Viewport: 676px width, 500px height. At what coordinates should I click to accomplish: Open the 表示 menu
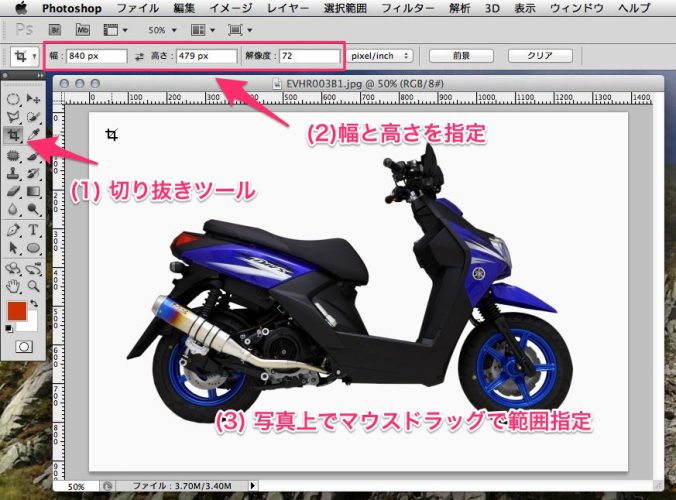click(524, 8)
